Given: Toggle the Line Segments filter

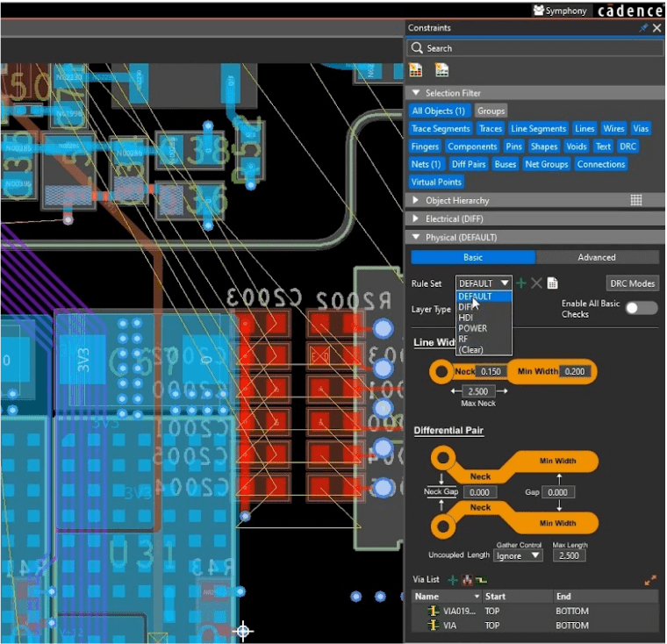Looking at the screenshot, I should tap(539, 128).
